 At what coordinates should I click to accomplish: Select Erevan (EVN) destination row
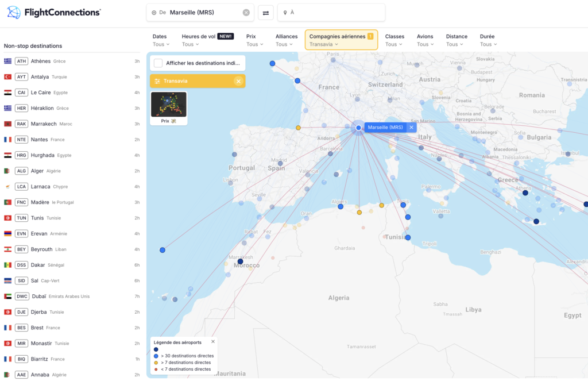pos(72,233)
